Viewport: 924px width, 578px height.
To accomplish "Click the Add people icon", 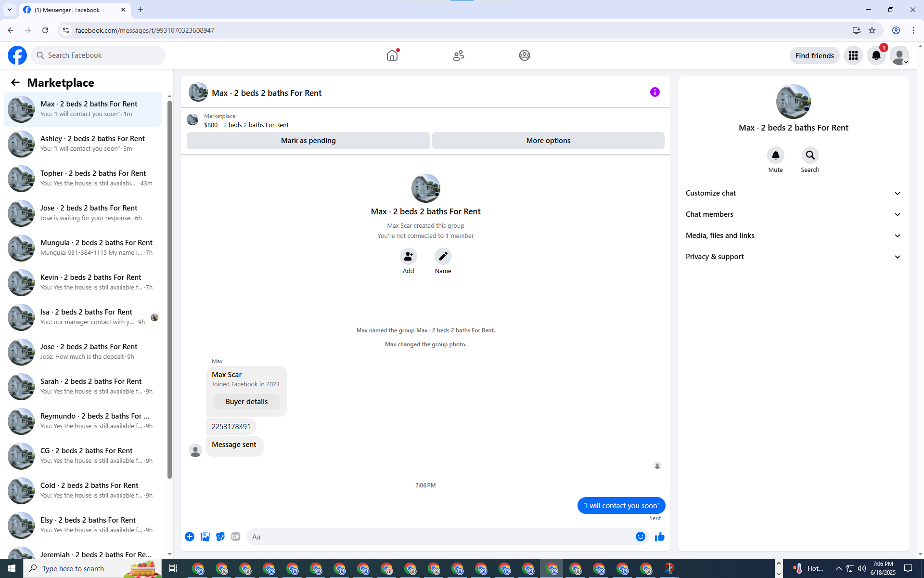I will [408, 256].
